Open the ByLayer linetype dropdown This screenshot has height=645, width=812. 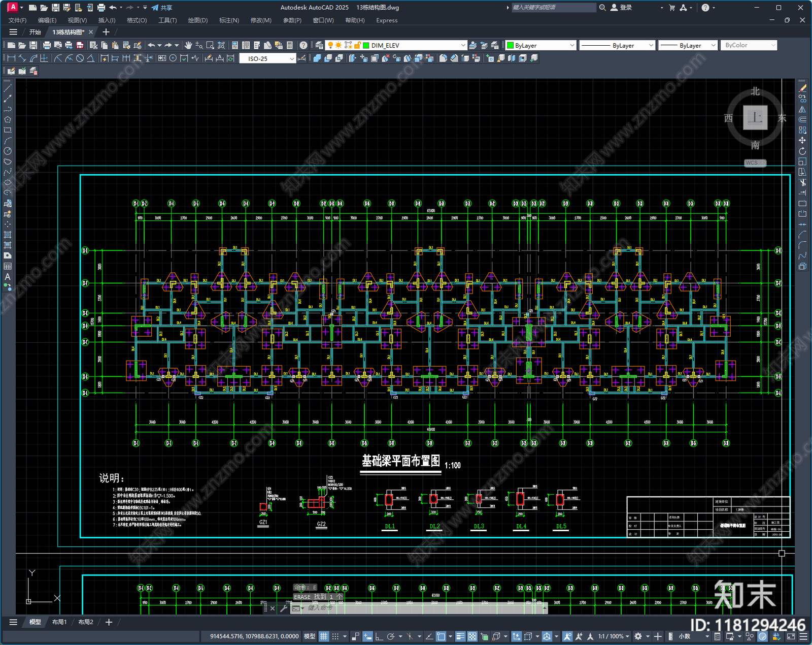(651, 45)
